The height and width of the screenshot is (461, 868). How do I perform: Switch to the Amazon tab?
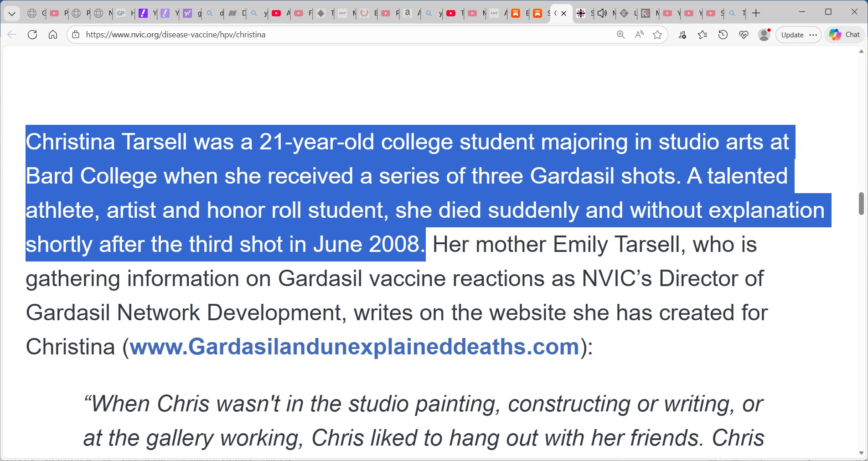pyautogui.click(x=407, y=13)
